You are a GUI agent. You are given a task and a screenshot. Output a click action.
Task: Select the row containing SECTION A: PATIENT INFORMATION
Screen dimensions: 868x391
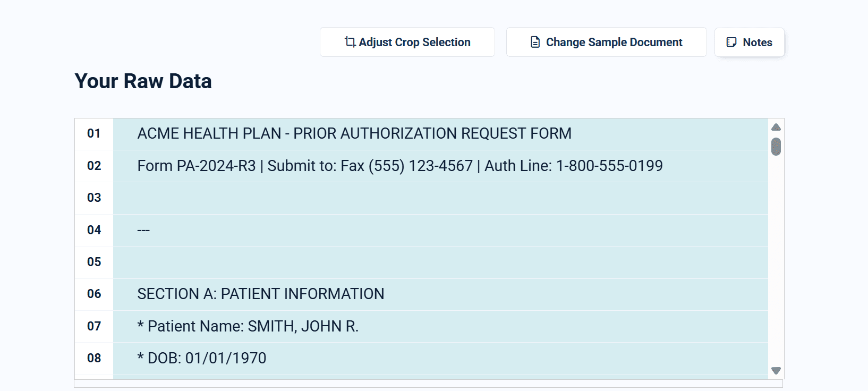[372, 294]
